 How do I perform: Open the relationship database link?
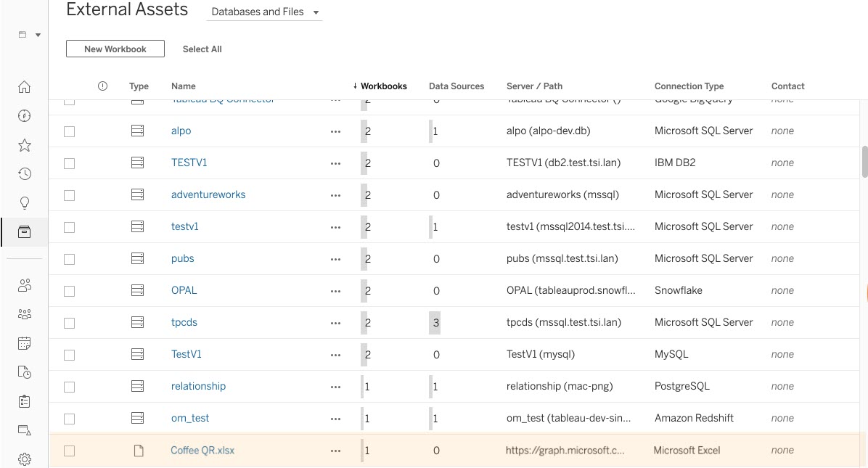pyautogui.click(x=198, y=386)
